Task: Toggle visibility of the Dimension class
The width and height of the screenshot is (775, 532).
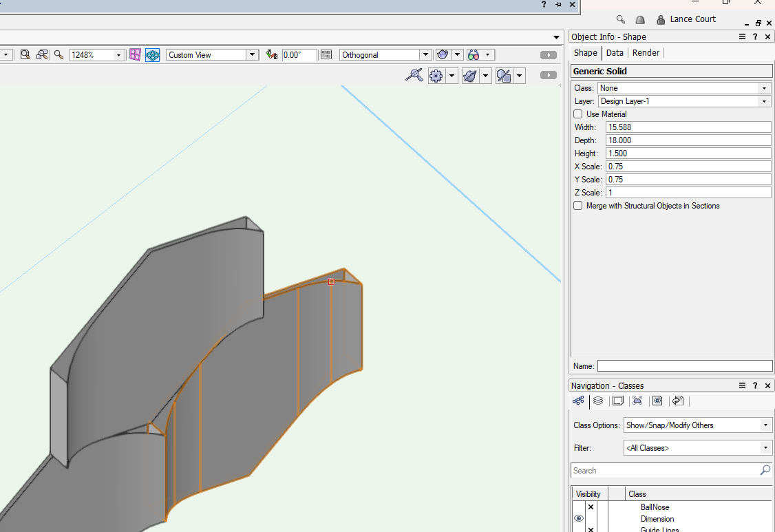Action: click(579, 519)
